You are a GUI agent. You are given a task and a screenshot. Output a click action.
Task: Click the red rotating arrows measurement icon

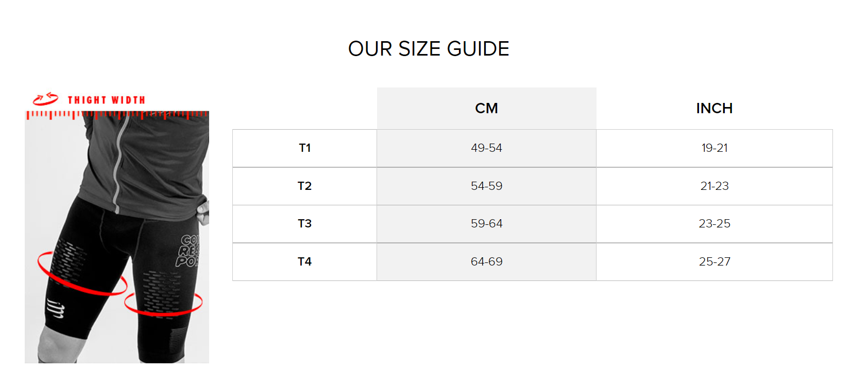(45, 99)
